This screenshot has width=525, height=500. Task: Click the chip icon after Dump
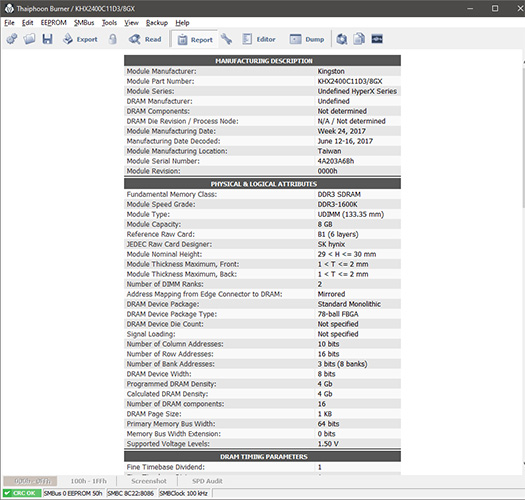(x=342, y=39)
